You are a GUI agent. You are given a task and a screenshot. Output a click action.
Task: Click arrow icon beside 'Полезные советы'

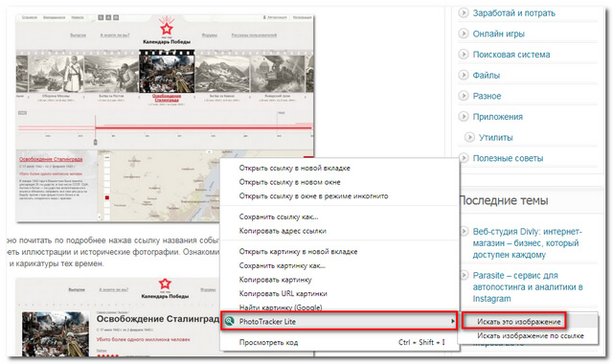pyautogui.click(x=464, y=158)
